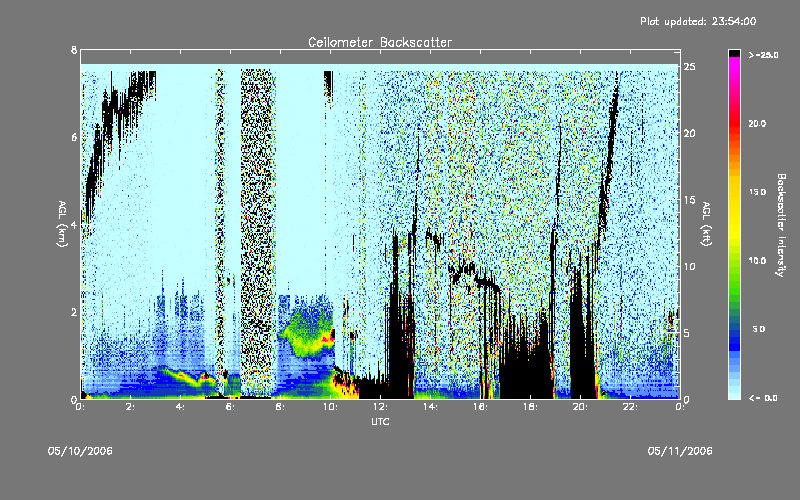This screenshot has height=500, width=800.
Task: Click the '20.0' colorbar tick label
Action: pos(757,123)
